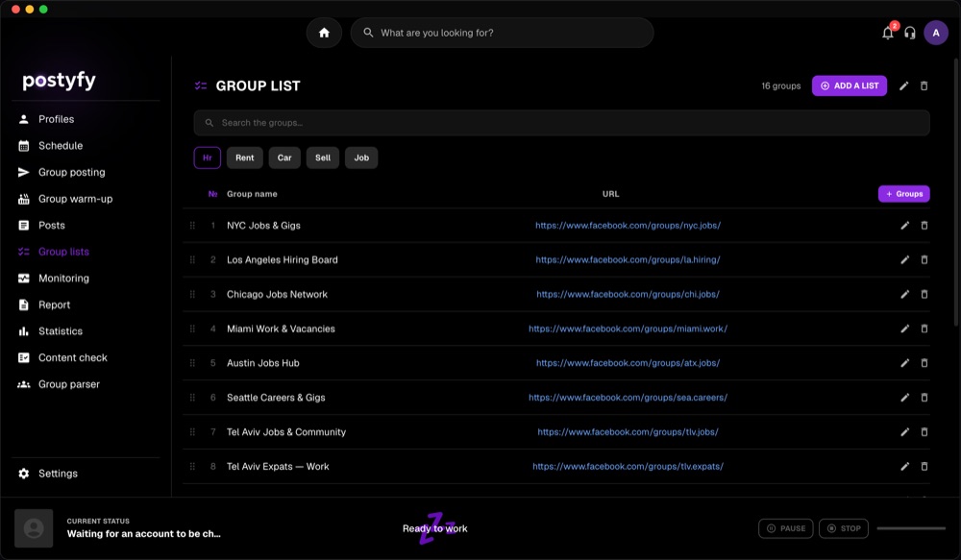Image resolution: width=961 pixels, height=560 pixels.
Task: Delete the Los Angeles Hiring Board group
Action: click(x=924, y=259)
